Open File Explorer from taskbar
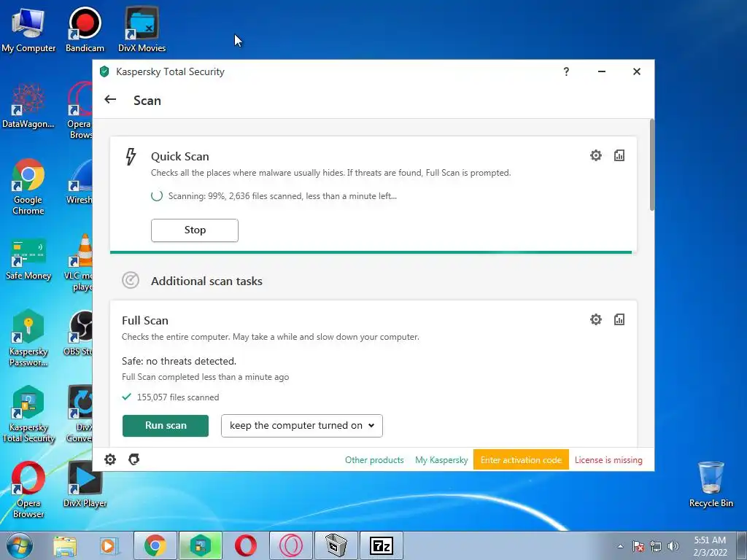 (x=65, y=545)
